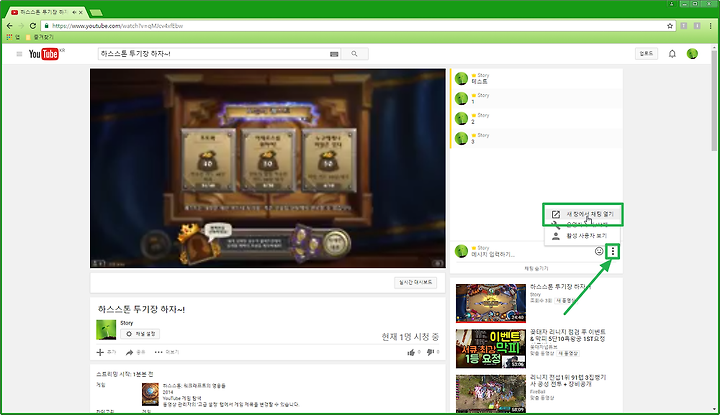The height and width of the screenshot is (415, 720).
Task: Open the 채널 설정 channel settings button
Action: [x=140, y=334]
